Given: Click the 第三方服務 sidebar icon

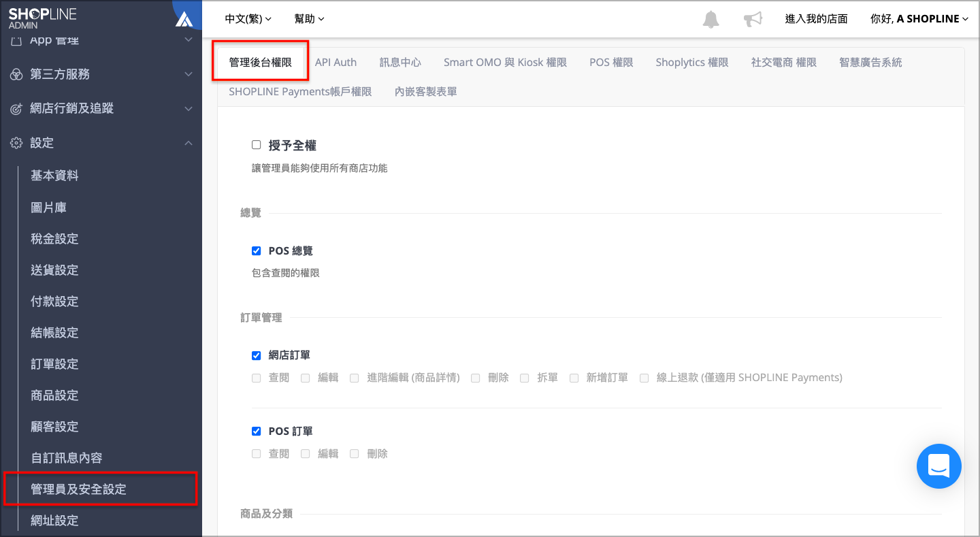Looking at the screenshot, I should [x=16, y=74].
